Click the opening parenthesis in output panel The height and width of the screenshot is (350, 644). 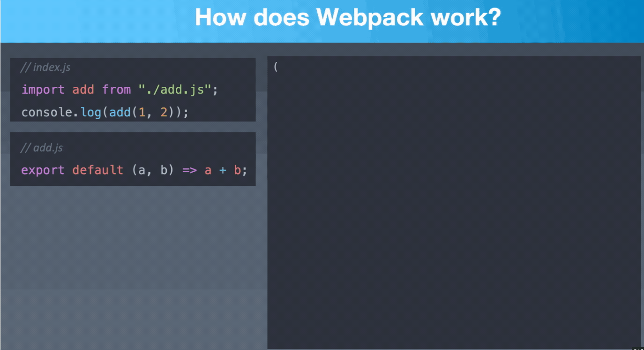[276, 67]
